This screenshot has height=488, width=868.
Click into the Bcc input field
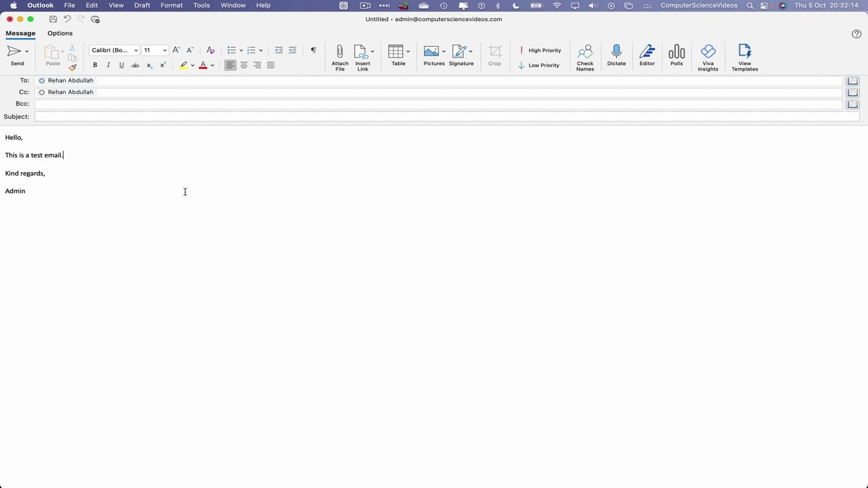coord(439,104)
